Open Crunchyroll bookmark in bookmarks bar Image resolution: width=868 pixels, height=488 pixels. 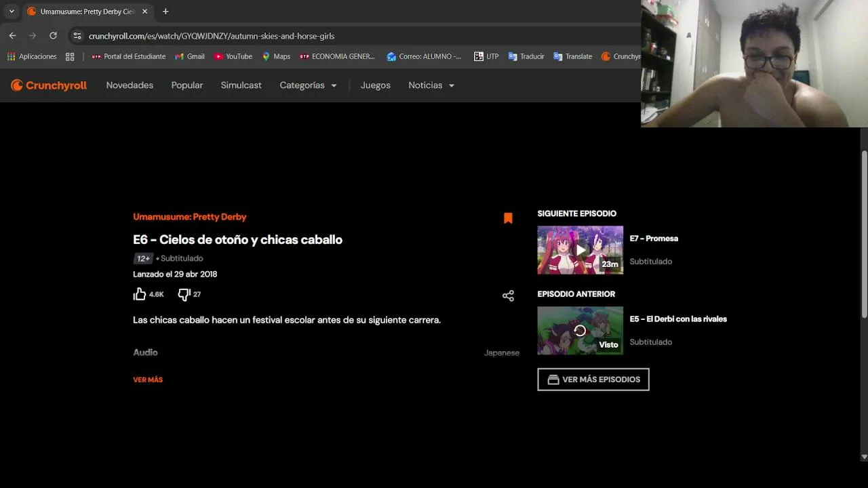620,56
